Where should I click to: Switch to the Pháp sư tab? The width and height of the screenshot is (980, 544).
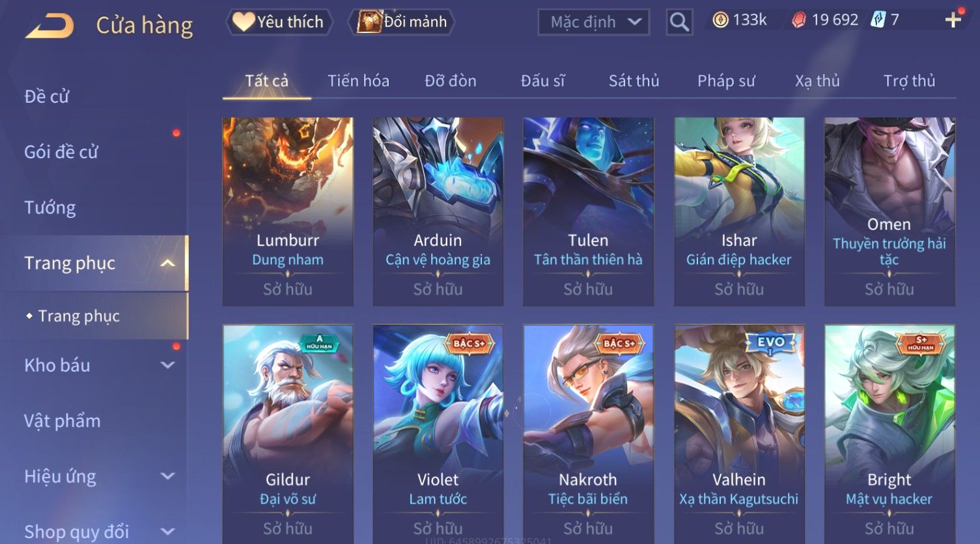pos(726,81)
